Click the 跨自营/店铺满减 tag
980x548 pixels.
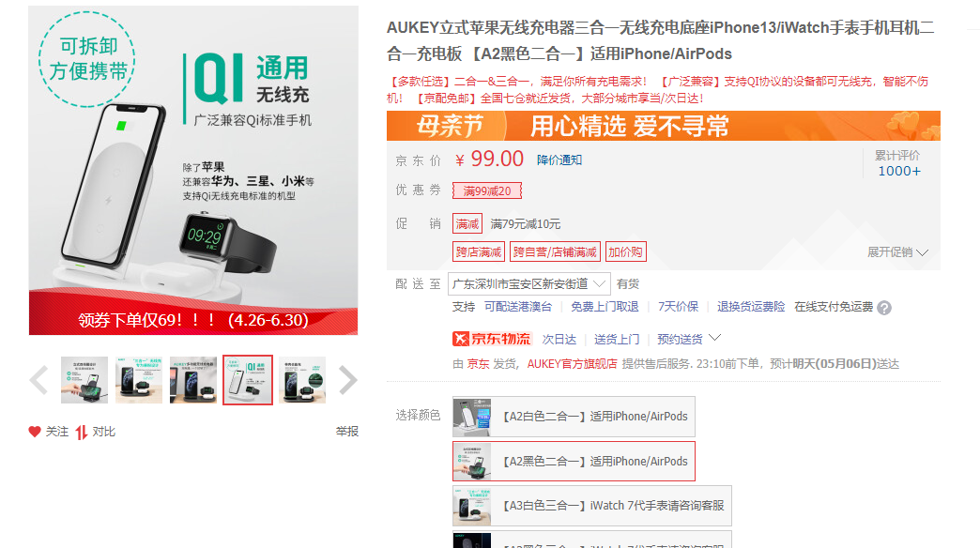pyautogui.click(x=555, y=251)
